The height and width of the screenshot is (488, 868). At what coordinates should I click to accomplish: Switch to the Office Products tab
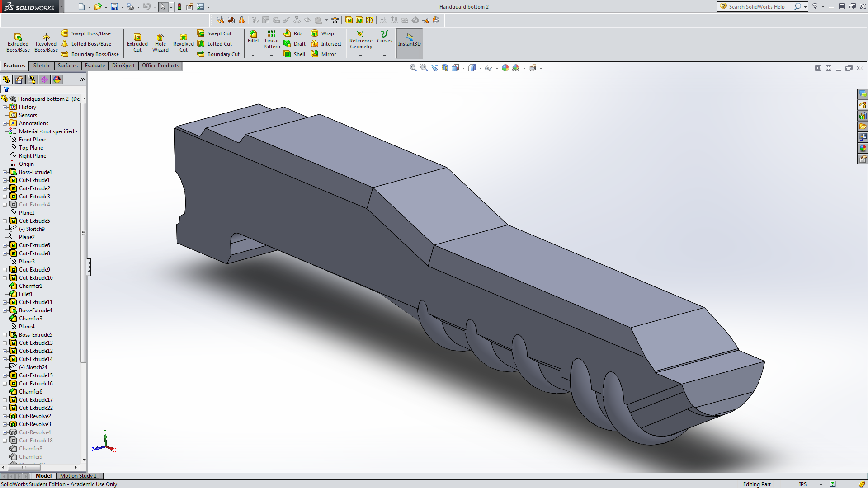(x=160, y=66)
